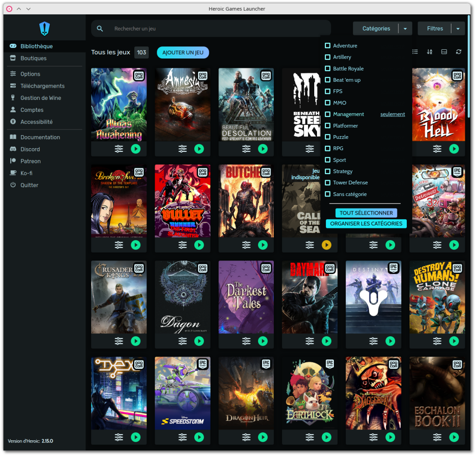Open settings sliders for Beautiful Desolation
This screenshot has width=476, height=456.
(x=246, y=149)
